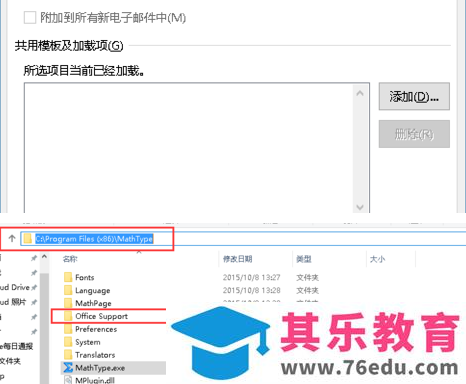
Task: Open 文件夹 item in the navigation pane
Action: coord(10,361)
